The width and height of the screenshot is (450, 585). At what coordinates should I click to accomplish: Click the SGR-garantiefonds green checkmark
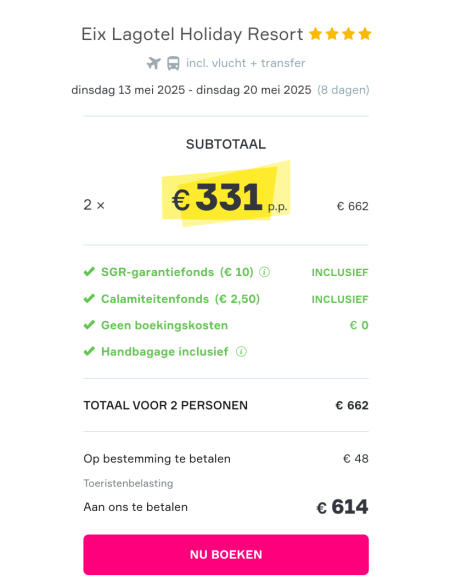(x=89, y=272)
